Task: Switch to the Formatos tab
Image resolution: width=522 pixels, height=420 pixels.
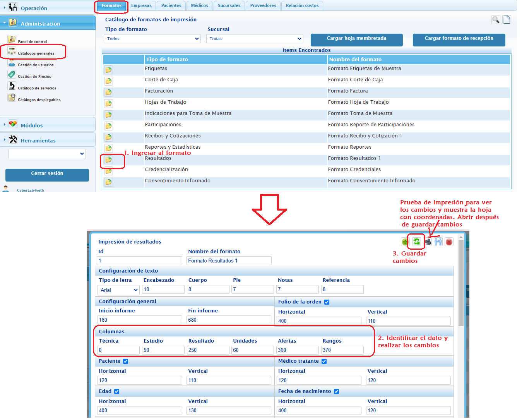Action: coord(111,5)
